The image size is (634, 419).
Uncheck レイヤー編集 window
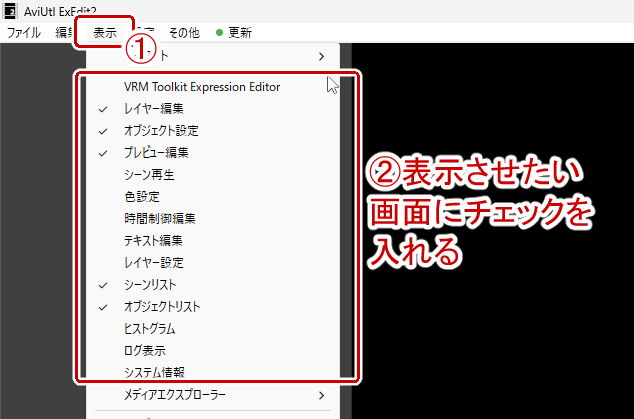click(x=213, y=109)
